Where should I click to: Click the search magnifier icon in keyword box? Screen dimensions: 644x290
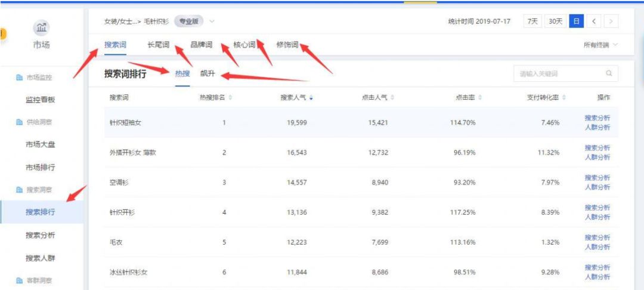pos(609,73)
